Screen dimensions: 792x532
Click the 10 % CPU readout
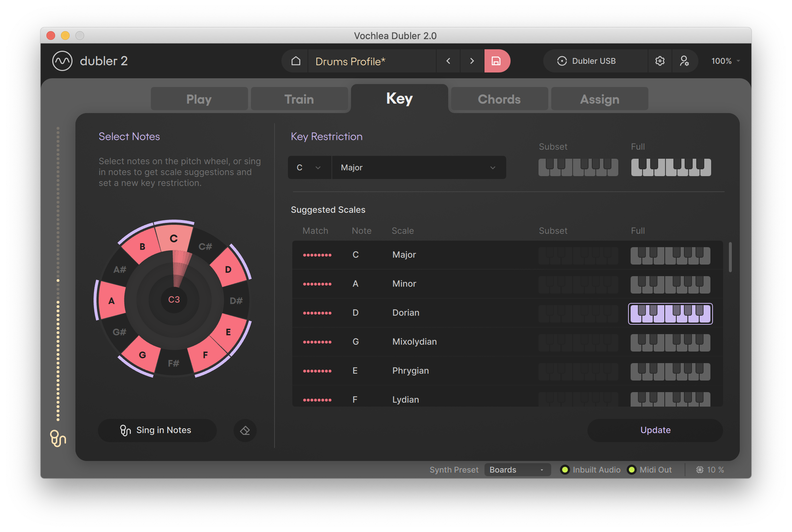pyautogui.click(x=715, y=470)
